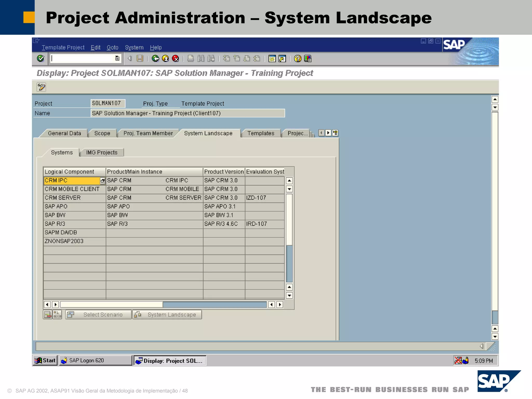Collapse command field with triangle arrow
The image size is (532, 399).
pos(130,58)
